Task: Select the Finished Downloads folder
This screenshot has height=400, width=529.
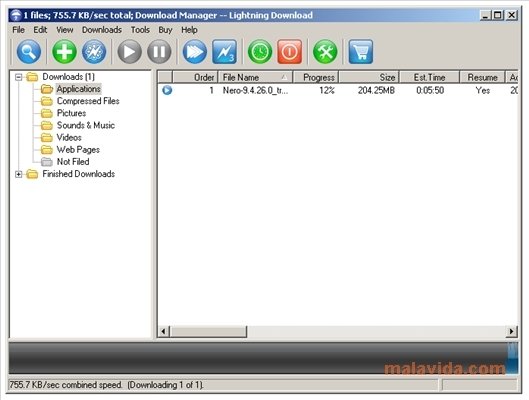Action: pyautogui.click(x=79, y=174)
